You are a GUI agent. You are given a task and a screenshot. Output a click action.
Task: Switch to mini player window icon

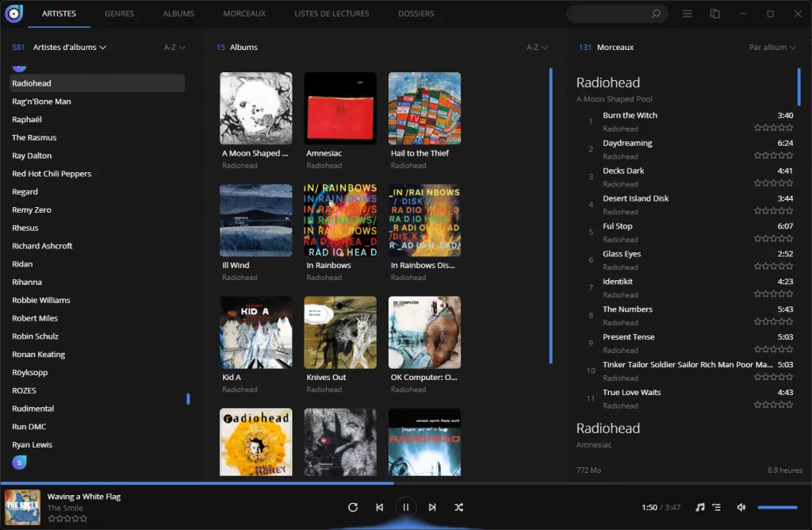[715, 13]
